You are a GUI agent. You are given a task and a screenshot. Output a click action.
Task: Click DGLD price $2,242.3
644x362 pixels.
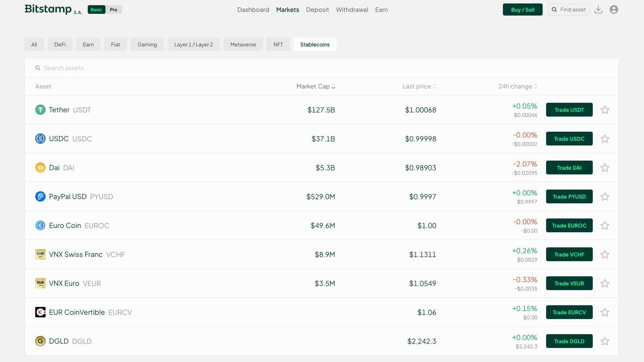(x=422, y=341)
